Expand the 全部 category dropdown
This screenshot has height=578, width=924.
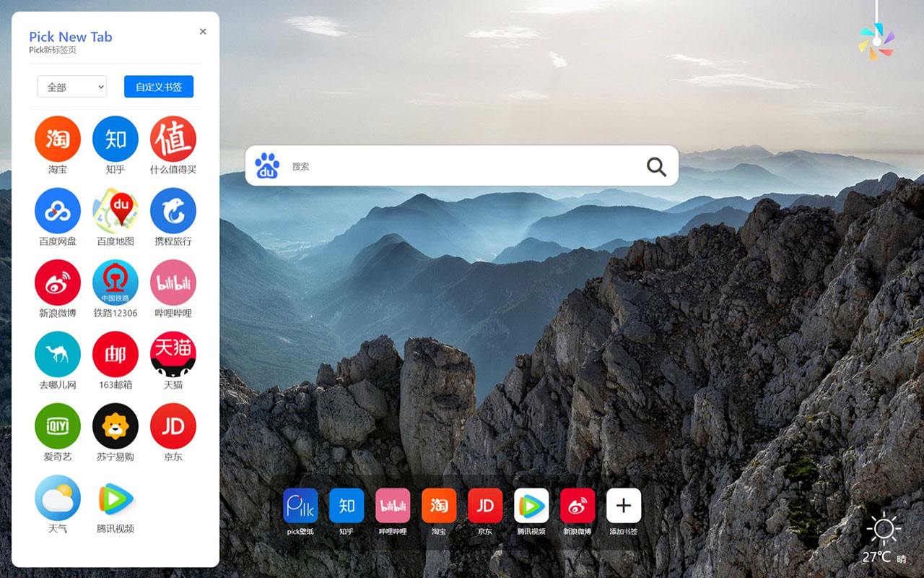(72, 87)
